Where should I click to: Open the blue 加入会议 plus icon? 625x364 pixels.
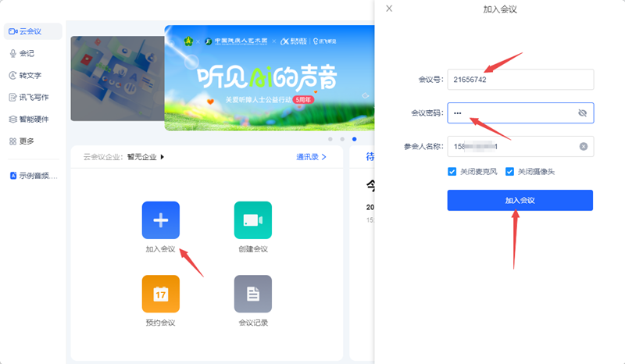point(161,220)
